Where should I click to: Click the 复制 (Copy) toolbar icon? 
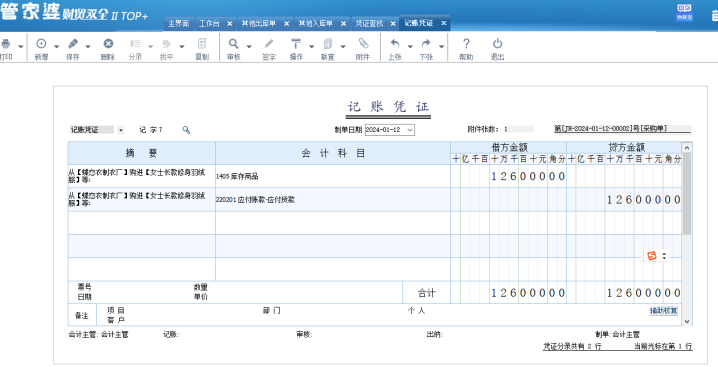(x=202, y=44)
